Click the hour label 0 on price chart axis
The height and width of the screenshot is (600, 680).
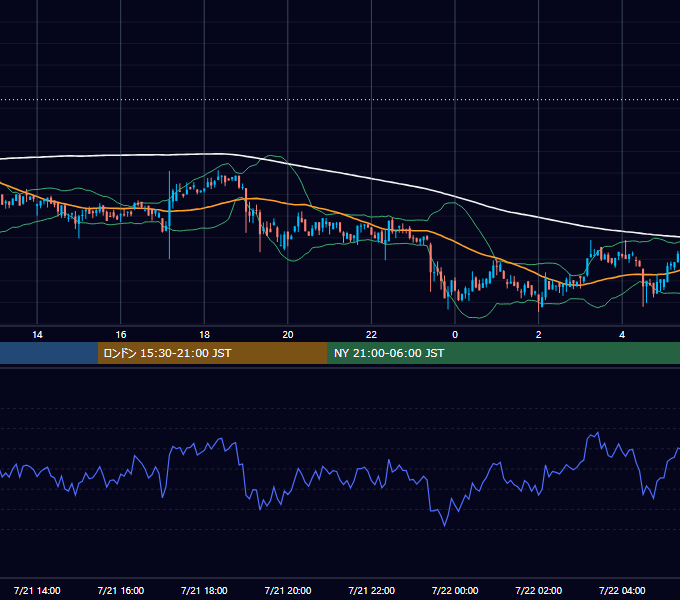coord(455,335)
